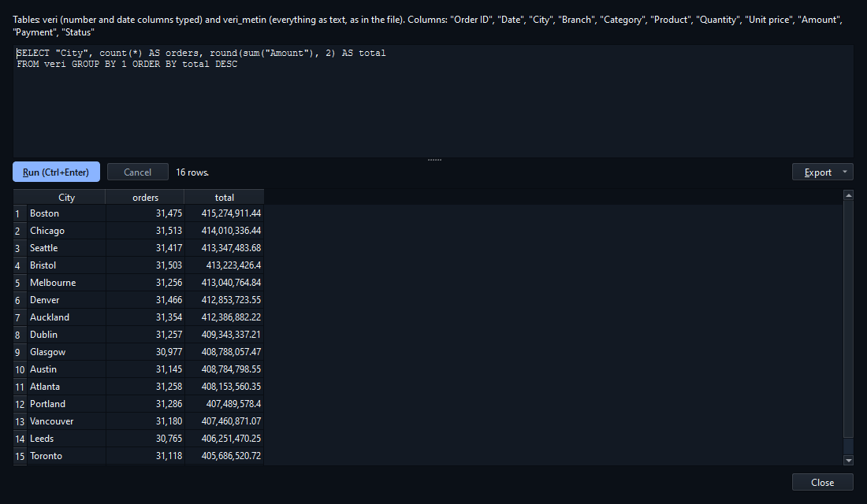867x504 pixels.
Task: Click the vertical scrollbar thumb in results
Action: click(848, 319)
